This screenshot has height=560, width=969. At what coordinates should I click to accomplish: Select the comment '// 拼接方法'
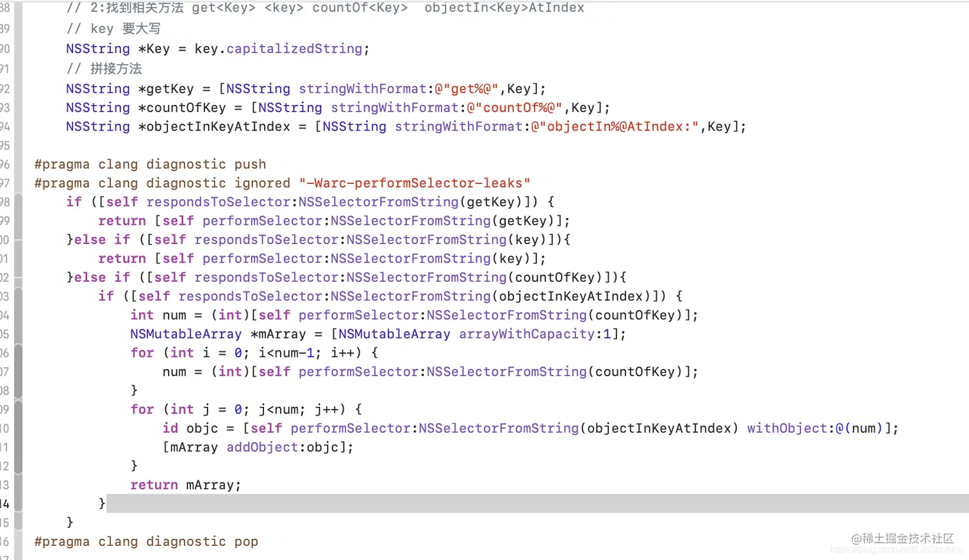(104, 69)
